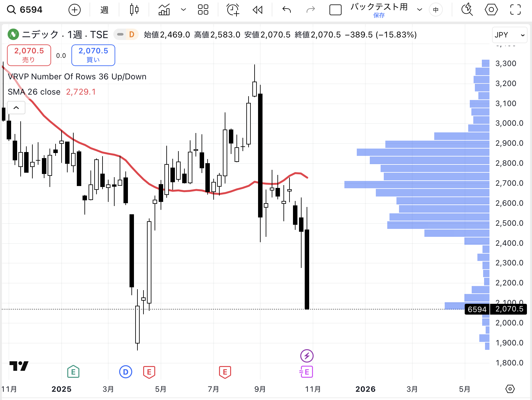Open the indicators menu
Viewport: 532px width, 400px height.
point(164,10)
